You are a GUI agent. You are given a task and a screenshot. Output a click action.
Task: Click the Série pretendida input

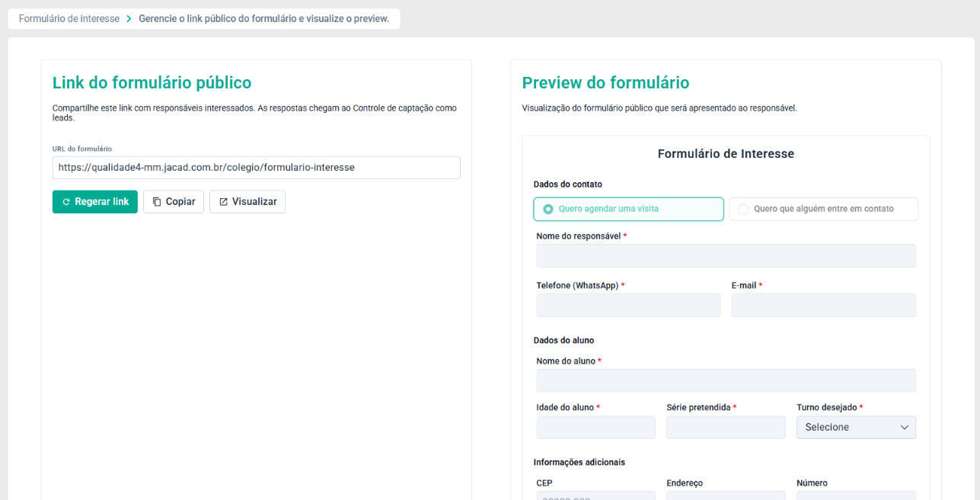pos(726,428)
